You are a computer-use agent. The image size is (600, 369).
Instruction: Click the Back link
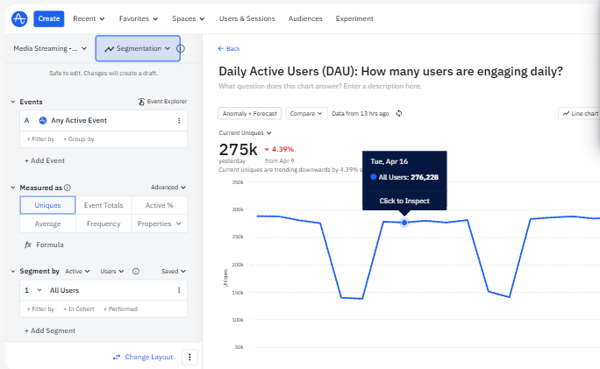point(229,49)
